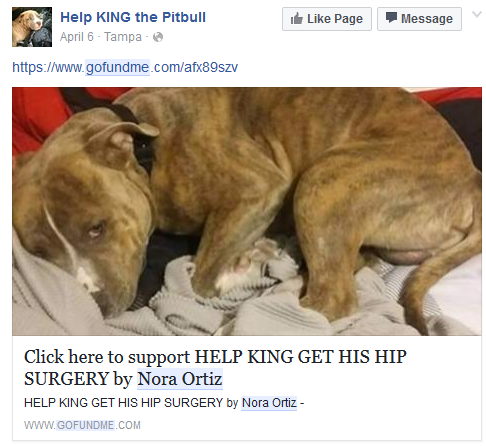Open the Help KING the Pitbull page name
486x446 pixels.
[x=133, y=17]
